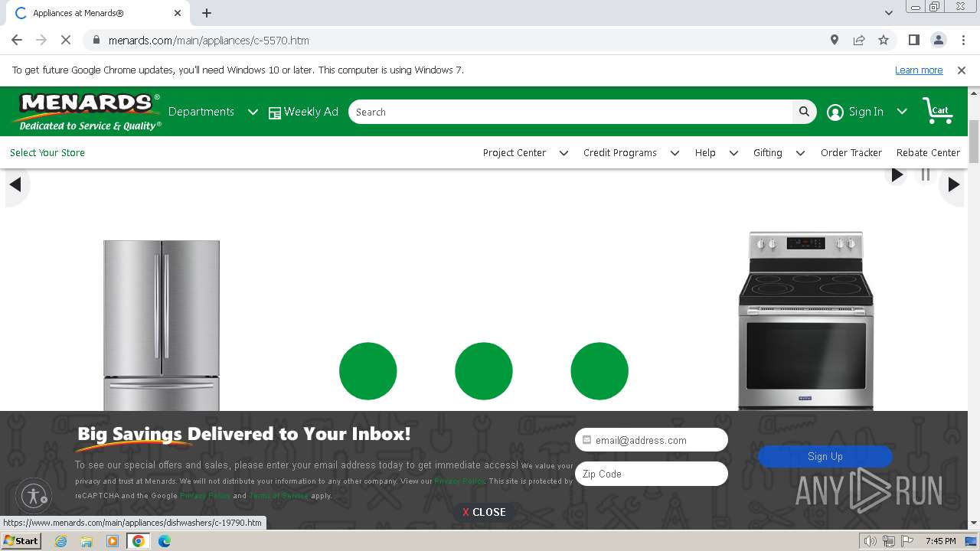Expand the Departments chevron arrow
The width and height of the screenshot is (980, 551).
(253, 112)
